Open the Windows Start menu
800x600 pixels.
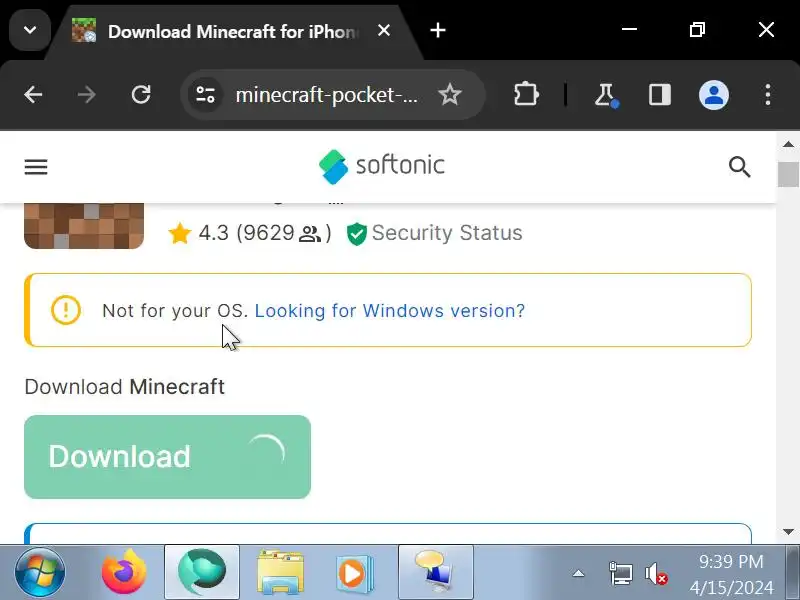coord(40,572)
